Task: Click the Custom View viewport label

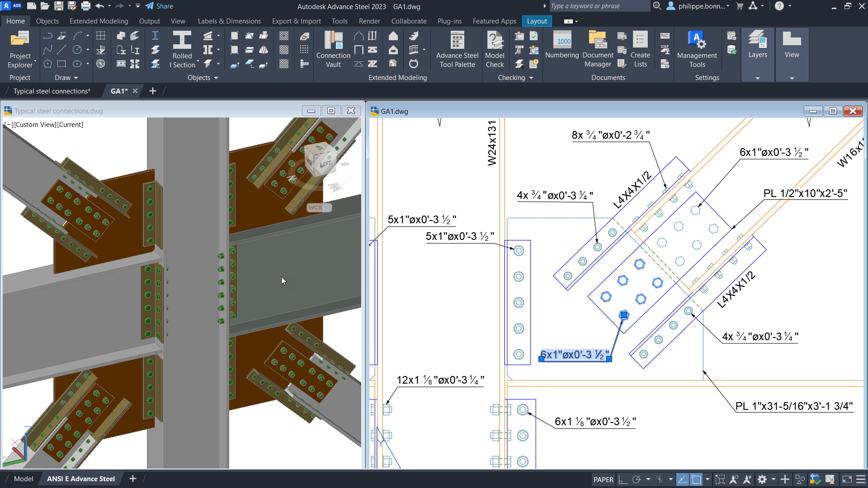Action: pos(35,125)
